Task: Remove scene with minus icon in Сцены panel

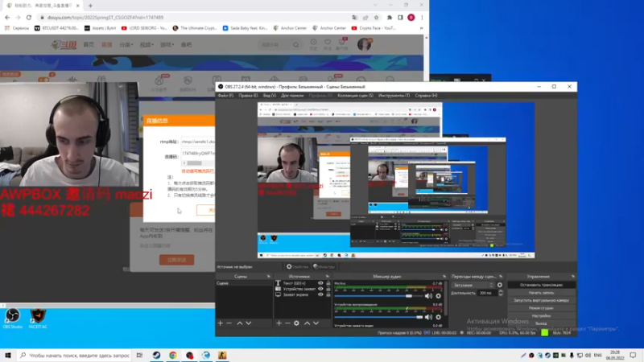Action: point(229,323)
